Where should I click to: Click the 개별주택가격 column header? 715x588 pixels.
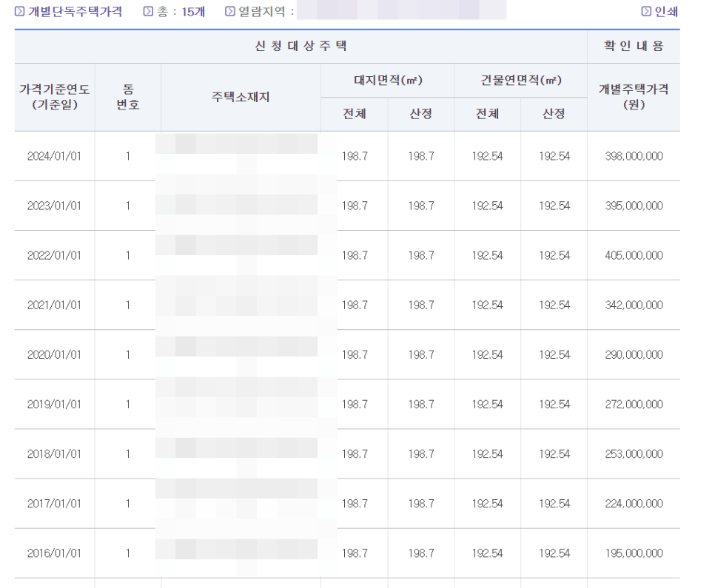(x=633, y=97)
